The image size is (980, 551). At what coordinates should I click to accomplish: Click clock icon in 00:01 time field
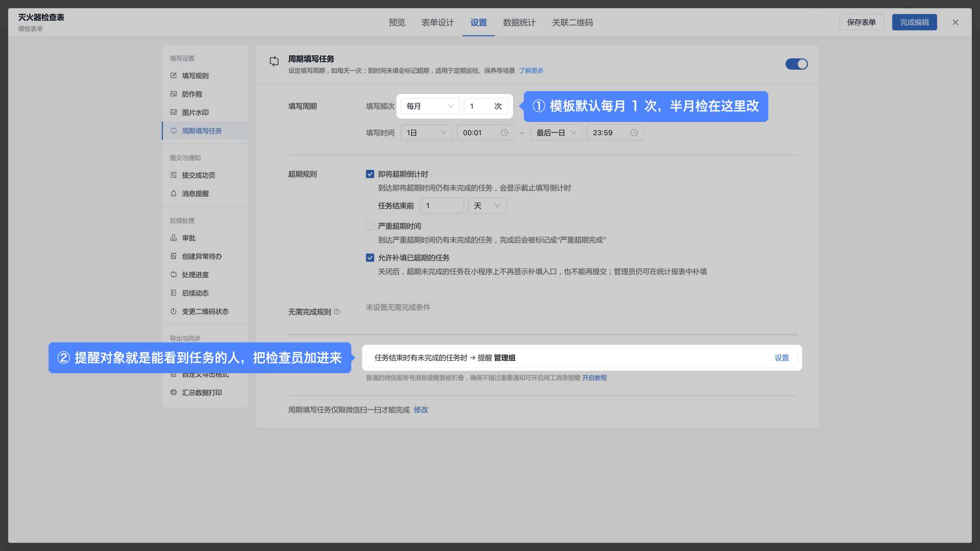point(504,133)
